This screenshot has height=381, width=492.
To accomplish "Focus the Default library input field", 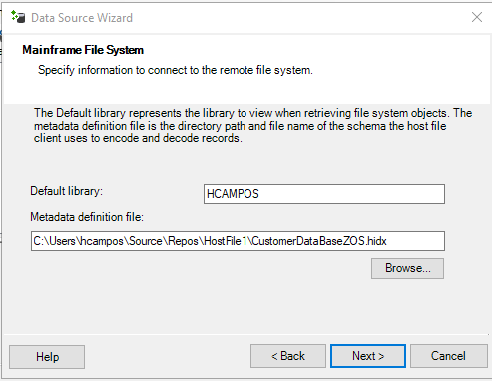I will tap(324, 194).
